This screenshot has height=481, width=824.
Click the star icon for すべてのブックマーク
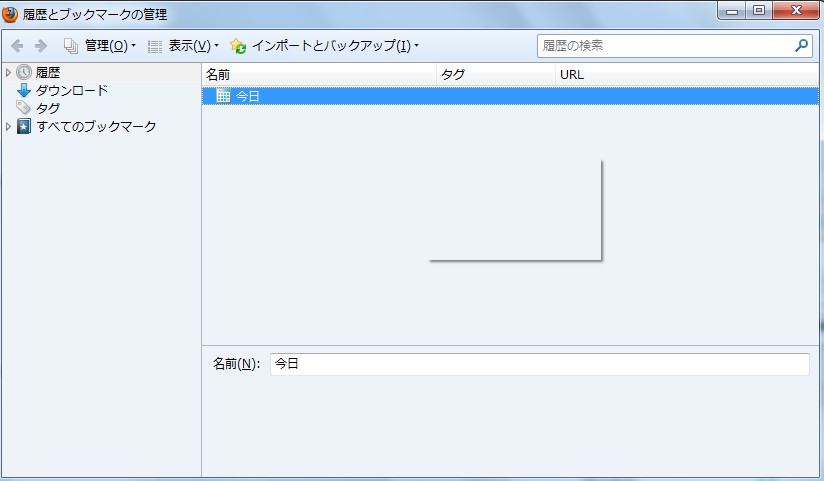24,127
